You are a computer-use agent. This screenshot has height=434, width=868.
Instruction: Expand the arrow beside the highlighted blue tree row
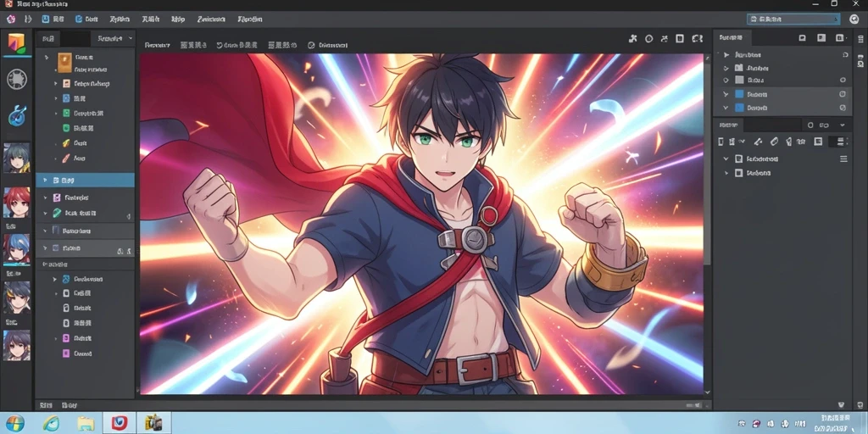point(46,181)
